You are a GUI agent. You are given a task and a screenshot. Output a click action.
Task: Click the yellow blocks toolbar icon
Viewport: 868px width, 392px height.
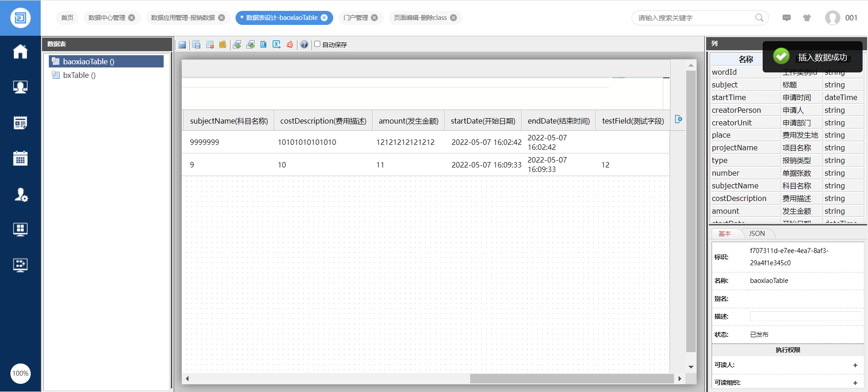222,44
